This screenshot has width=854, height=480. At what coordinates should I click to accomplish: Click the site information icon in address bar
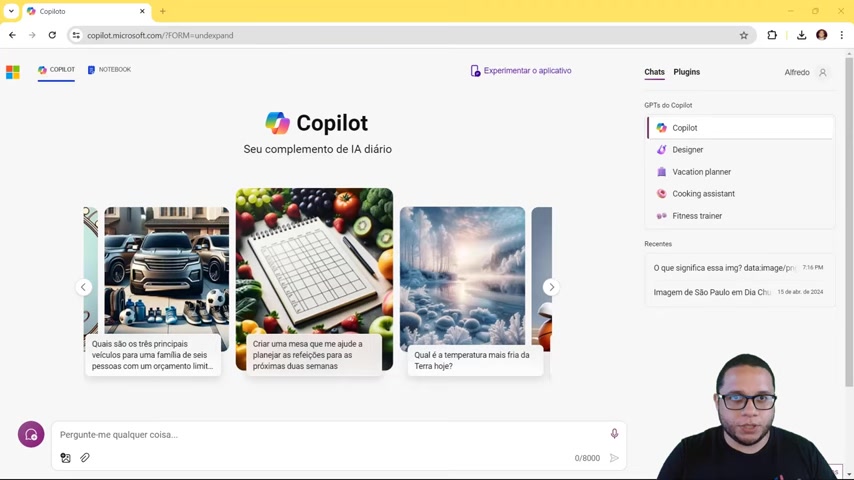coord(76,35)
